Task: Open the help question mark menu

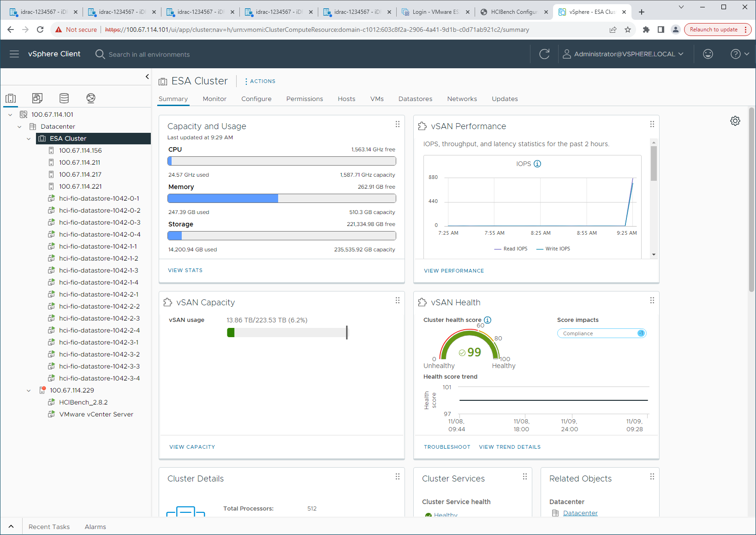Action: tap(740, 54)
